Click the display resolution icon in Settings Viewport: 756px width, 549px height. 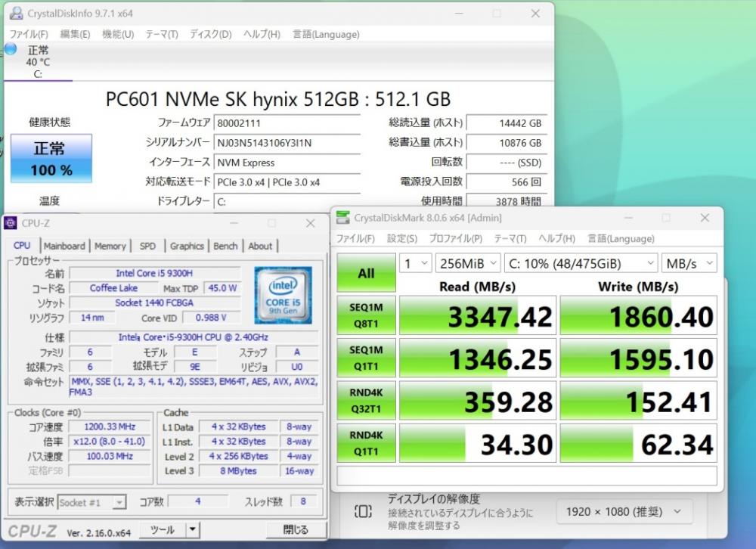[363, 511]
